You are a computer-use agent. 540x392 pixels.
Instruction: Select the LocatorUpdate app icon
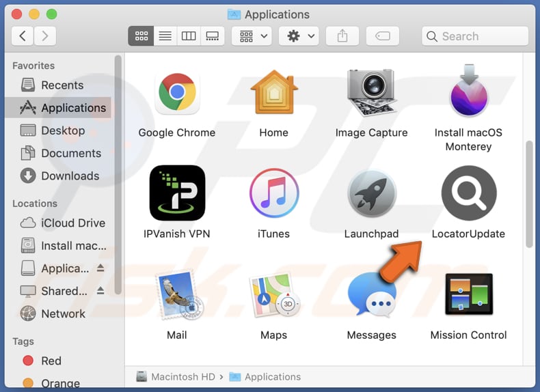(469, 193)
